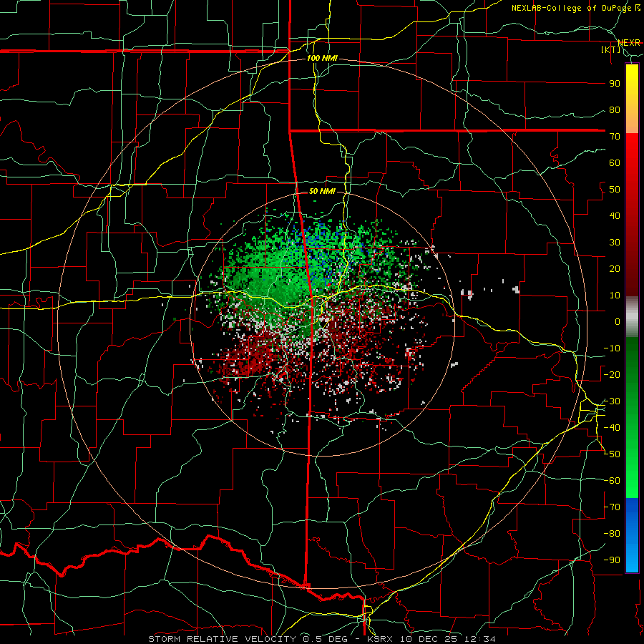
Task: Click the Storm Relative Velocity caption at bottom
Action: click(x=322, y=639)
